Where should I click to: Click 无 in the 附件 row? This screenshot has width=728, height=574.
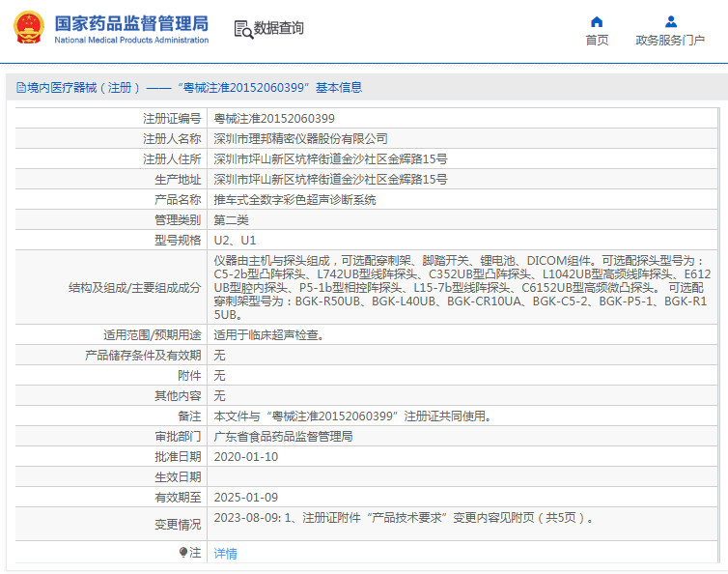(x=219, y=376)
